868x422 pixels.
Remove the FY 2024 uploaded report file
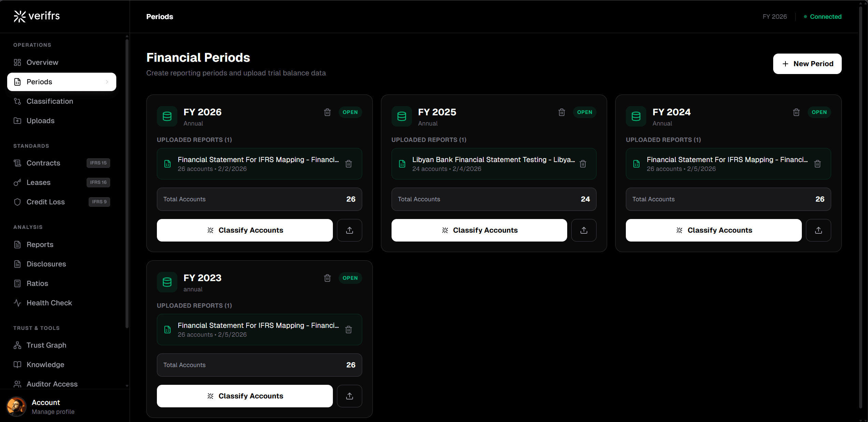point(818,164)
